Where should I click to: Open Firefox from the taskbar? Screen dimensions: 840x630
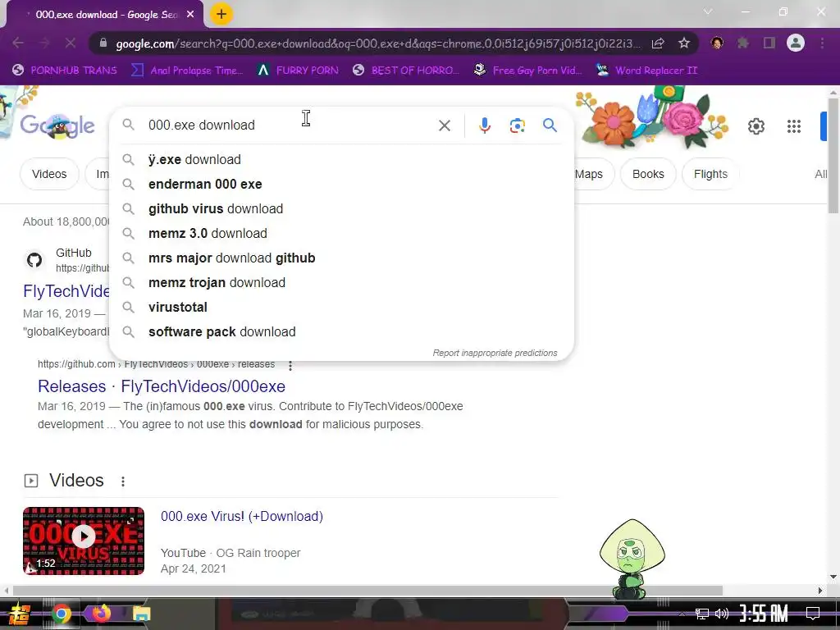click(x=101, y=614)
